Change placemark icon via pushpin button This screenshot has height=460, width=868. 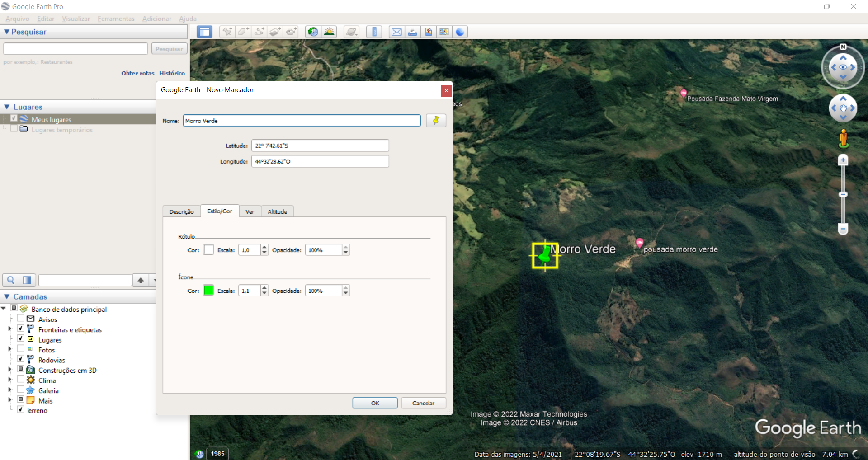[436, 121]
